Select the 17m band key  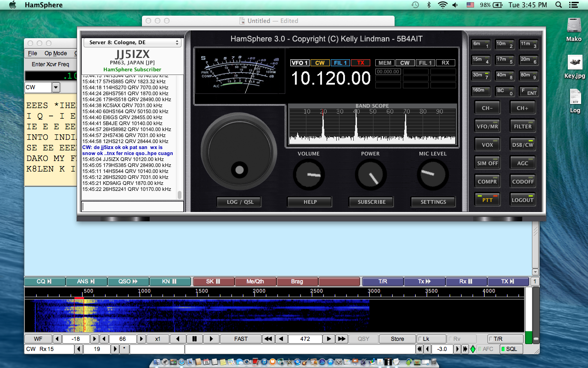point(504,60)
